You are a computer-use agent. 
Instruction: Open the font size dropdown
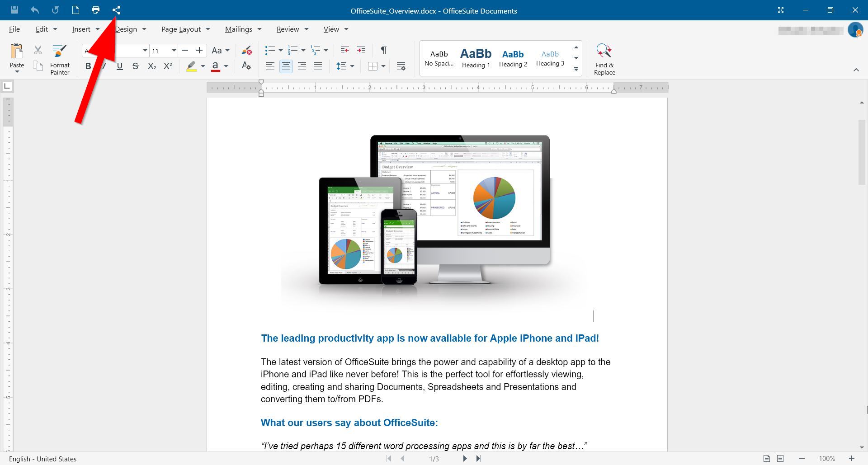tap(174, 51)
